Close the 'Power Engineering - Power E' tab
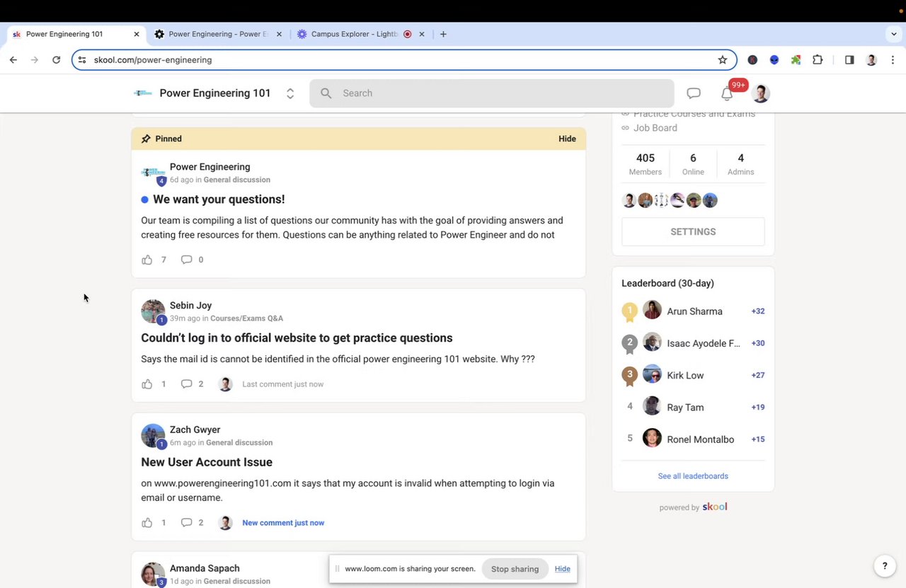 pyautogui.click(x=279, y=34)
